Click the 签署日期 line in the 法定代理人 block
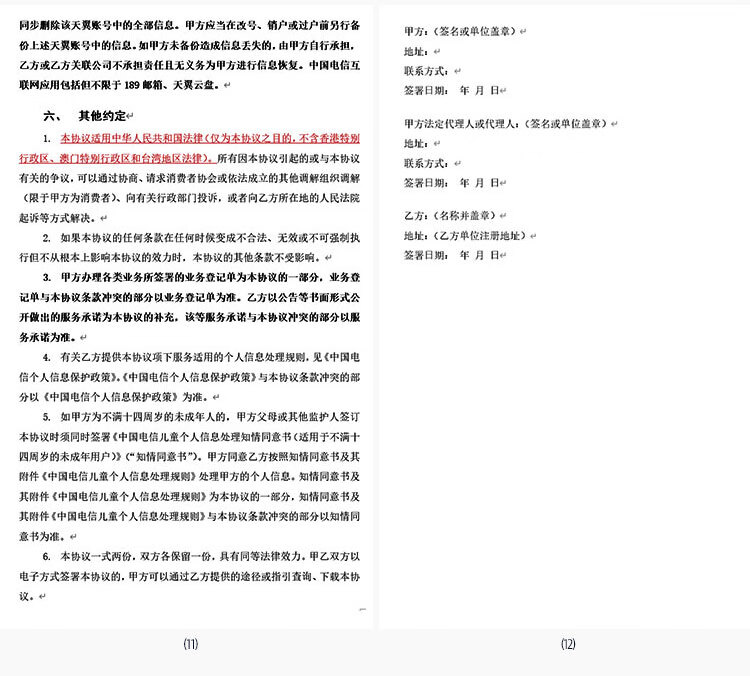750x676 pixels. pos(450,183)
